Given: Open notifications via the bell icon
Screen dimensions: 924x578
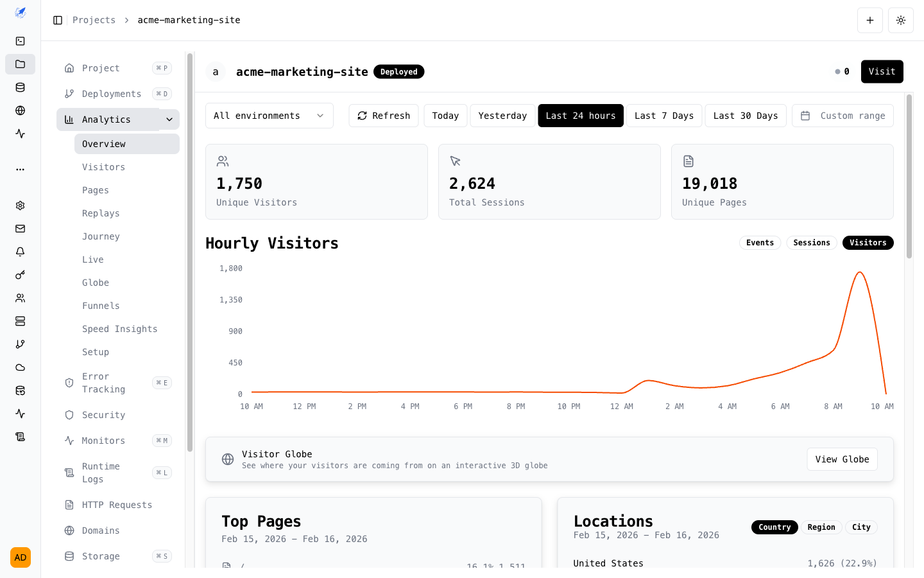Looking at the screenshot, I should [20, 252].
